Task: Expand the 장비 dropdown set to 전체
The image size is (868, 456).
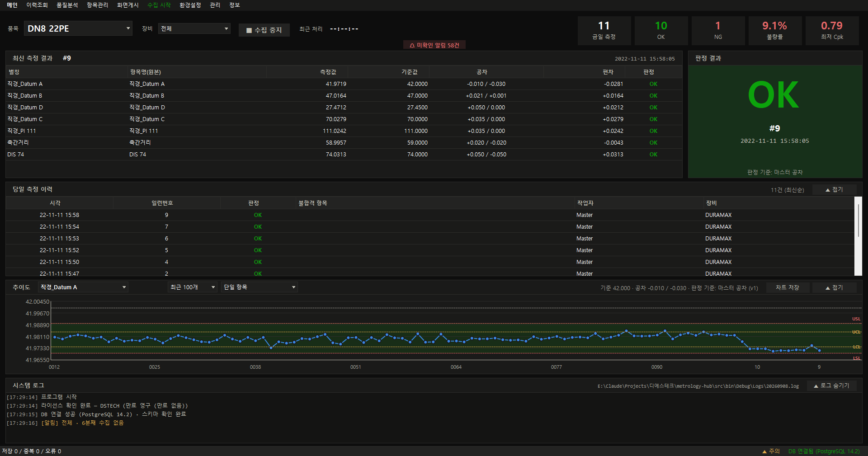Action: tap(194, 28)
